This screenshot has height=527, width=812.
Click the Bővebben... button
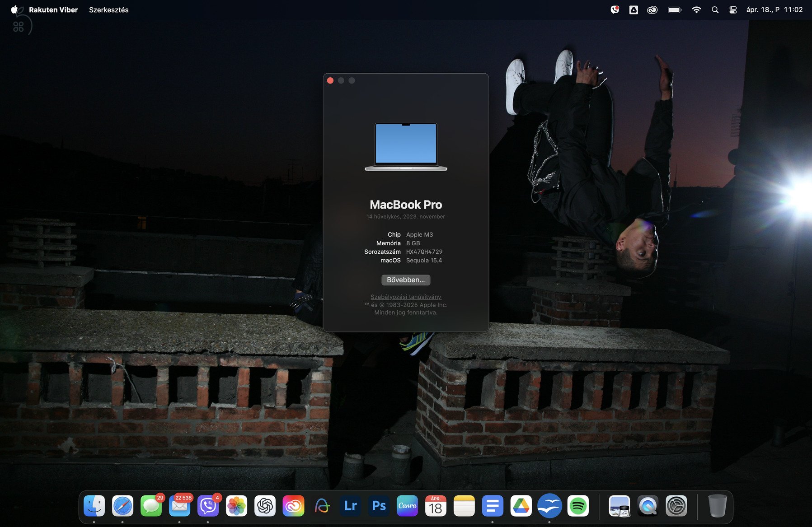(x=406, y=280)
